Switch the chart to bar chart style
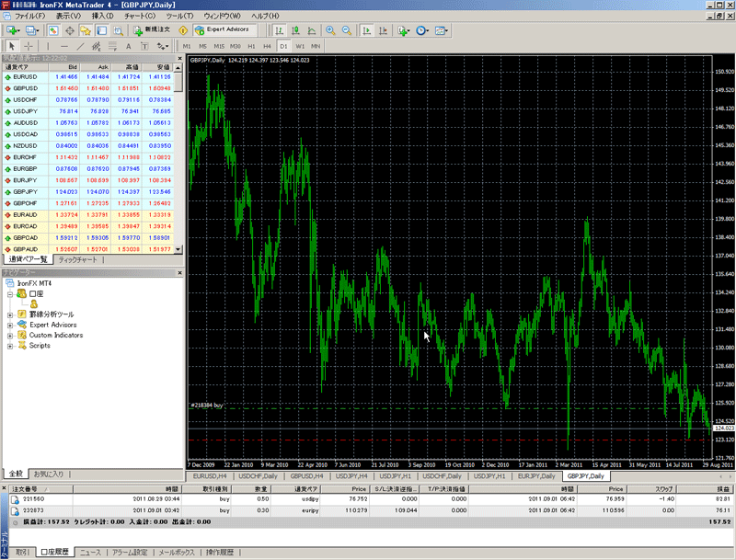This screenshot has width=736, height=560. [280, 30]
